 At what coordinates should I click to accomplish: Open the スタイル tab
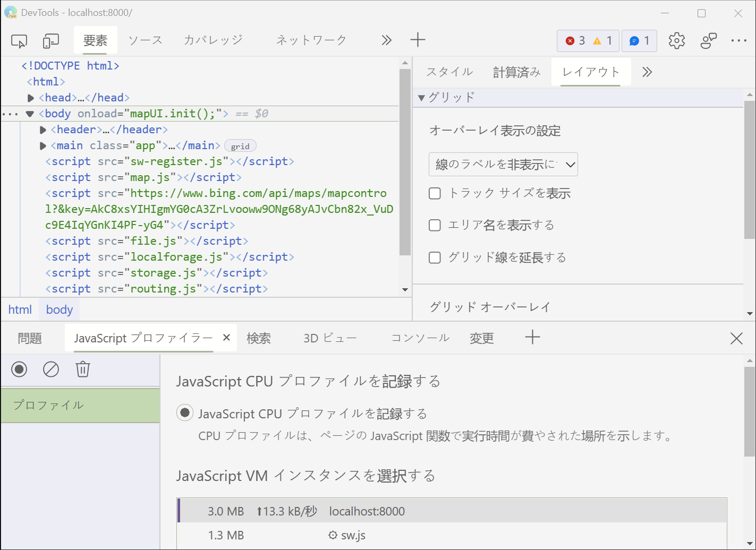coord(449,72)
